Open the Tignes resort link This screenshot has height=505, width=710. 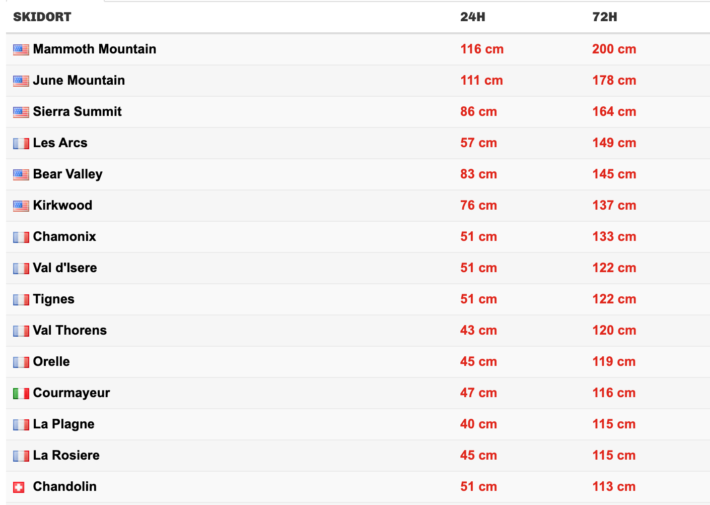[53, 299]
